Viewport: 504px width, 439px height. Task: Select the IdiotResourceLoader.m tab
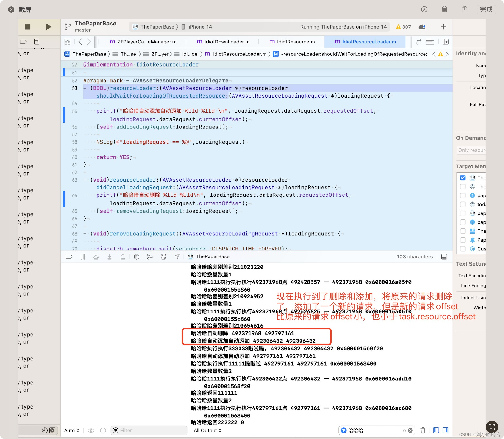point(369,41)
